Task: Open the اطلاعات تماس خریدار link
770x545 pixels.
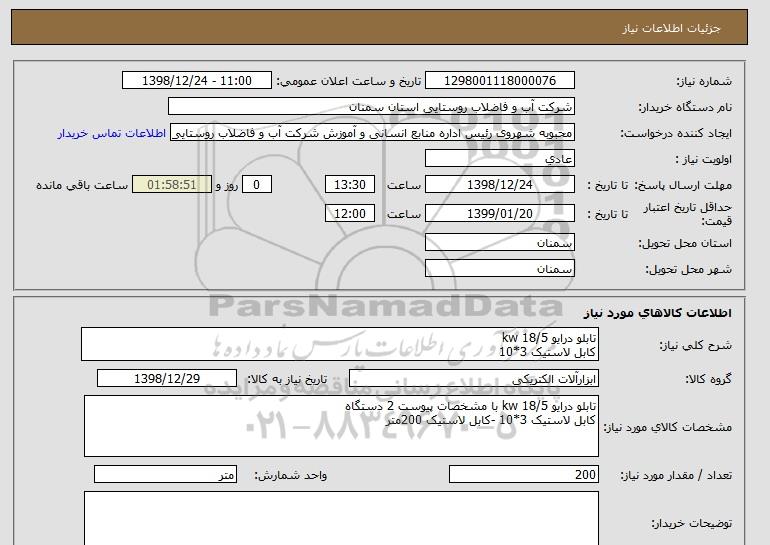Action: pyautogui.click(x=111, y=134)
